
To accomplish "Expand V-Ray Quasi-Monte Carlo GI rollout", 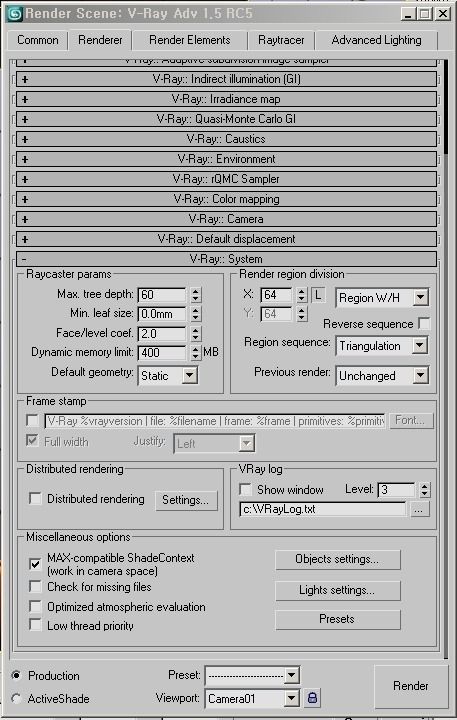I will (226, 119).
